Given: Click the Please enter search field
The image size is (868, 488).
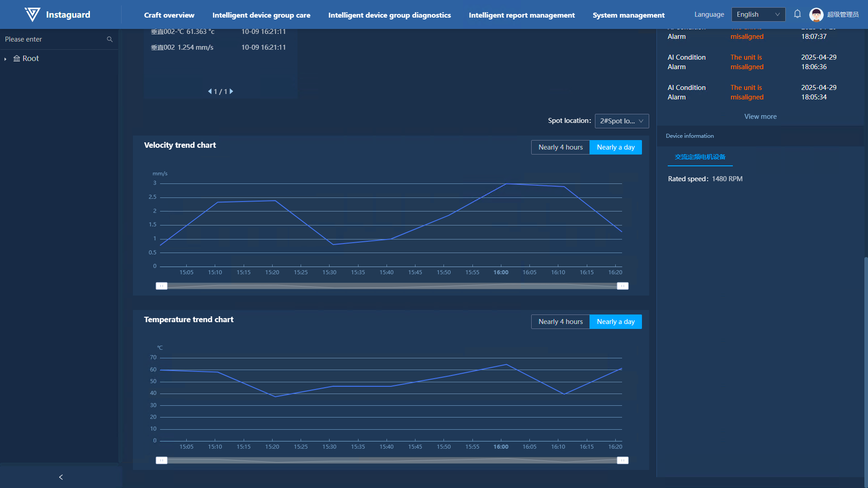Looking at the screenshot, I should pos(52,39).
